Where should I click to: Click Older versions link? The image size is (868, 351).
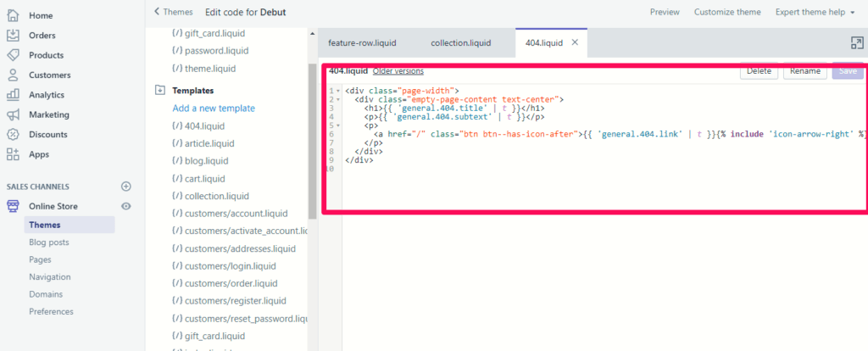pos(398,71)
